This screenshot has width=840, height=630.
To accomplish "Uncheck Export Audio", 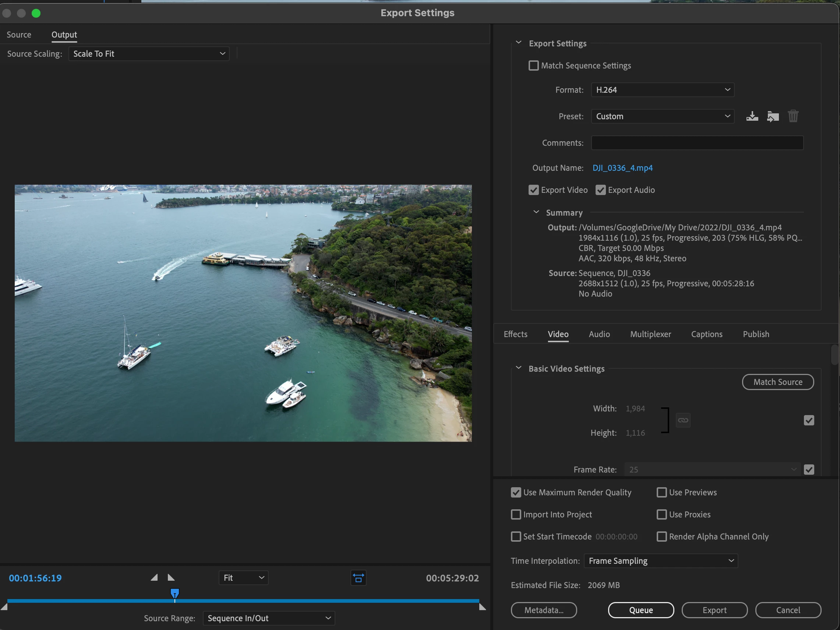I will 600,190.
